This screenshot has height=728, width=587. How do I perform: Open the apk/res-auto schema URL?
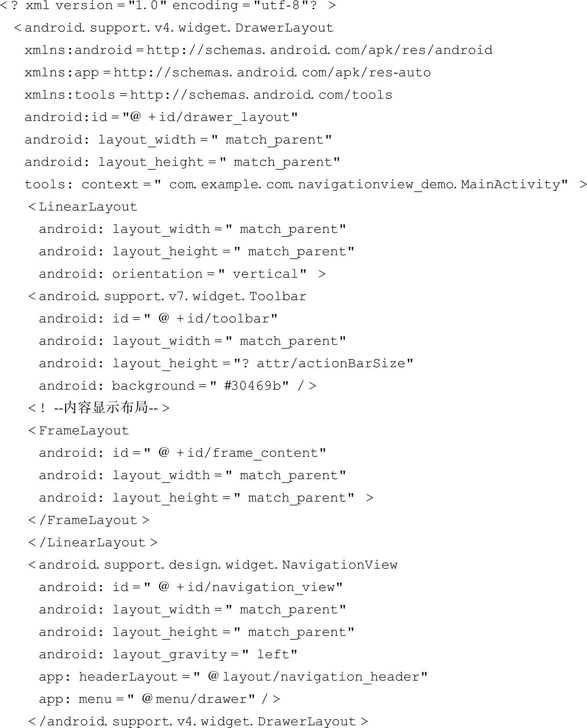pyautogui.click(x=272, y=73)
